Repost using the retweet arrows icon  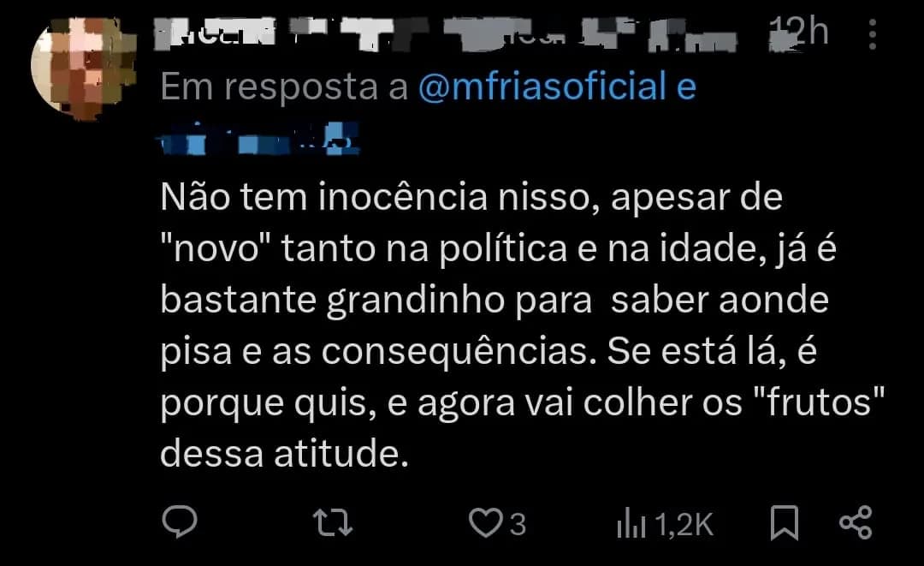[334, 520]
